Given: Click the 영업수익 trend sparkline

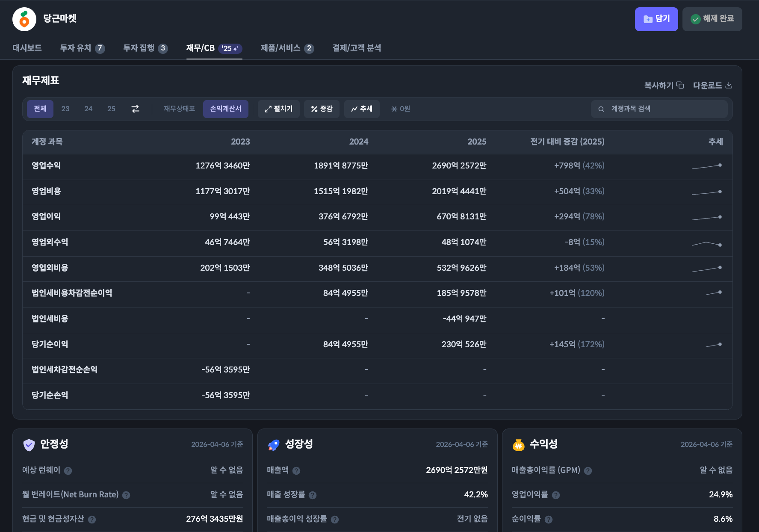Looking at the screenshot, I should [706, 166].
